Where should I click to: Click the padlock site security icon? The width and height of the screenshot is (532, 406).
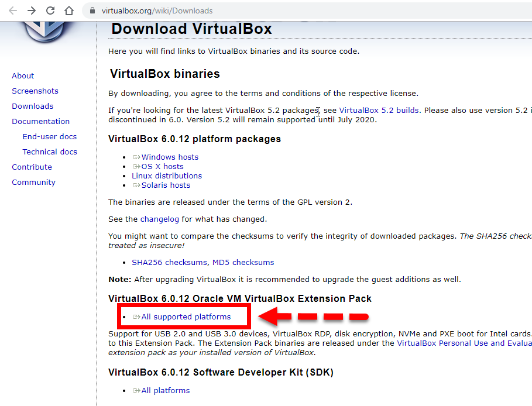click(x=92, y=11)
